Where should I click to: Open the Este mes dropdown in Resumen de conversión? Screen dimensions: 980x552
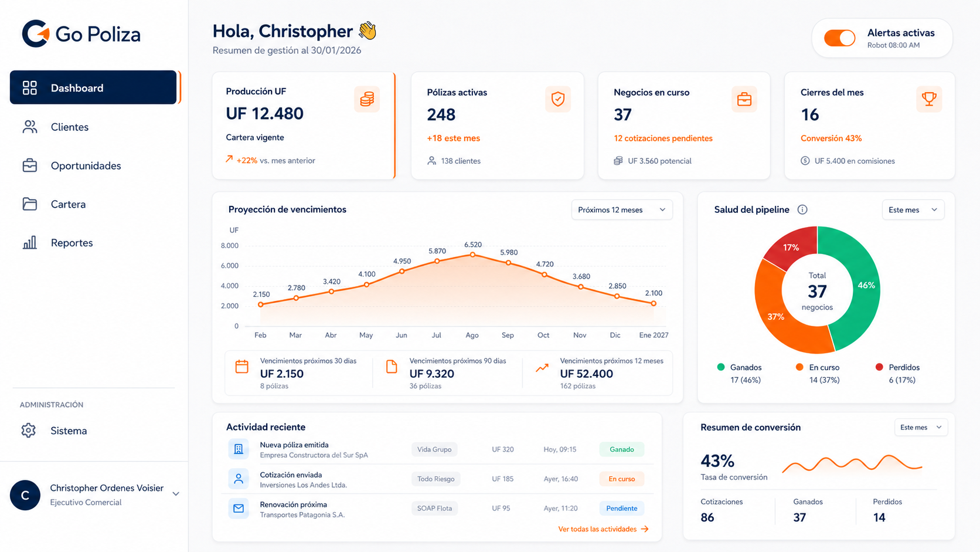[x=920, y=427]
